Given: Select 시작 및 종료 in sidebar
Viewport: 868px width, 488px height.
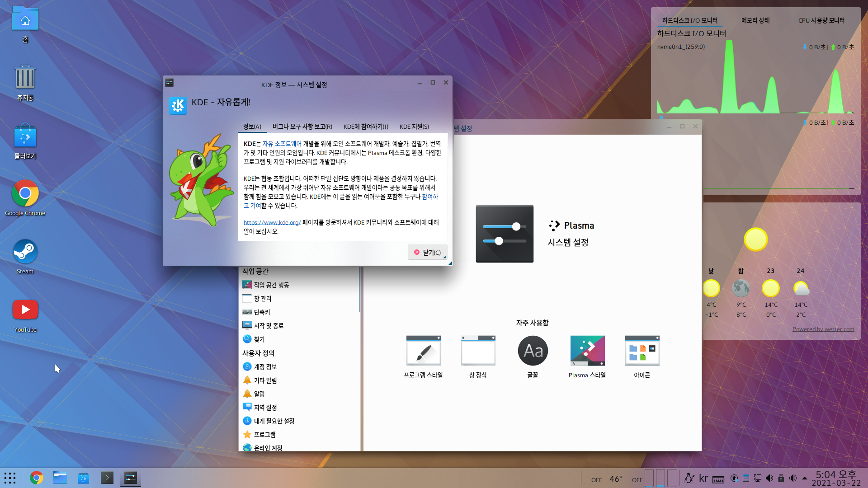Looking at the screenshot, I should click(x=269, y=326).
